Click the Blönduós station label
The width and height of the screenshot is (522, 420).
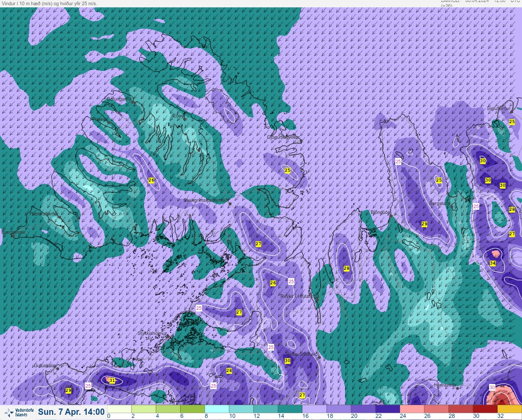pos(380,212)
